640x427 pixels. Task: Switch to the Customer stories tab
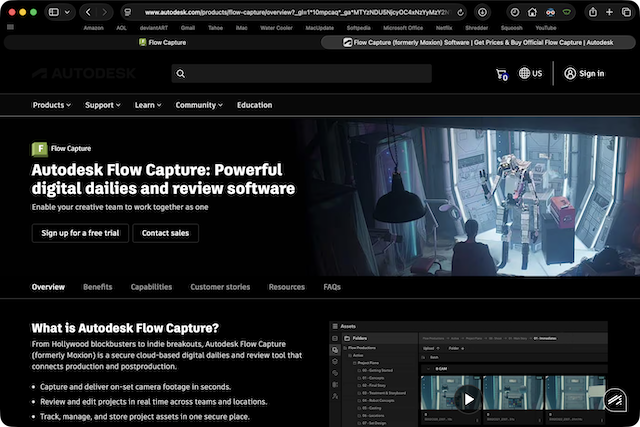(x=220, y=287)
